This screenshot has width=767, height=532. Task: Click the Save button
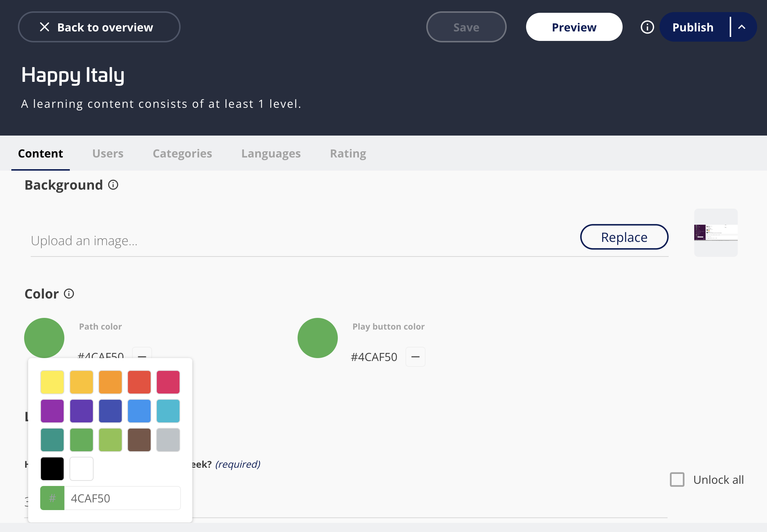click(x=466, y=27)
